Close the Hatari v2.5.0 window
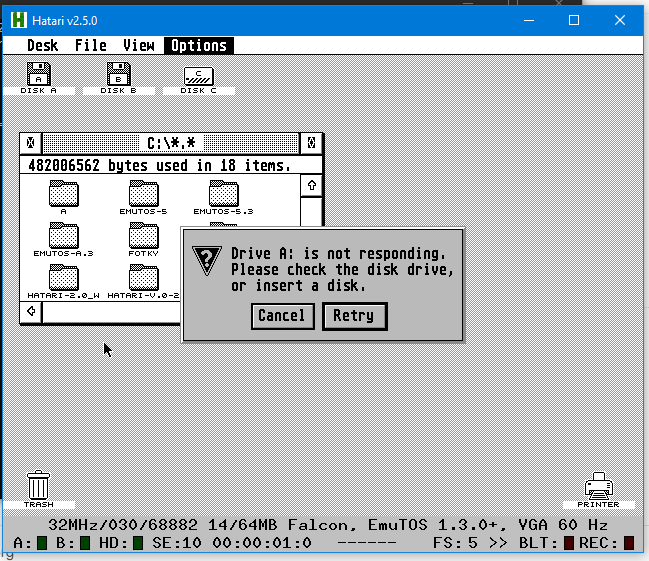This screenshot has height=561, width=649. pos(620,20)
